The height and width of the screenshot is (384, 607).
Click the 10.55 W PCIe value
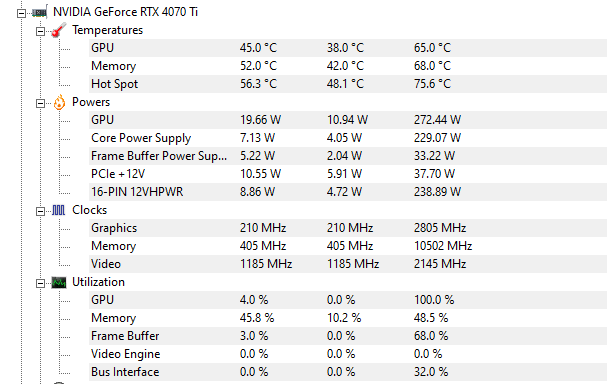[x=260, y=174]
